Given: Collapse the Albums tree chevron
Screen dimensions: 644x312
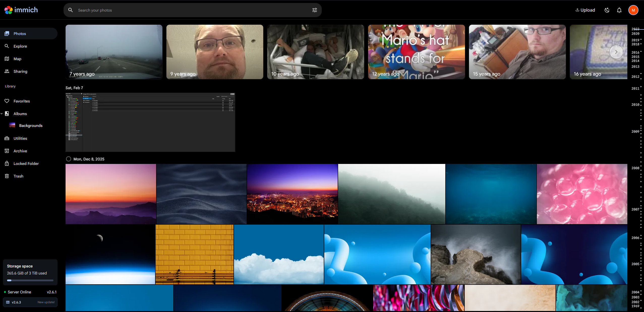Looking at the screenshot, I should click(x=2, y=114).
